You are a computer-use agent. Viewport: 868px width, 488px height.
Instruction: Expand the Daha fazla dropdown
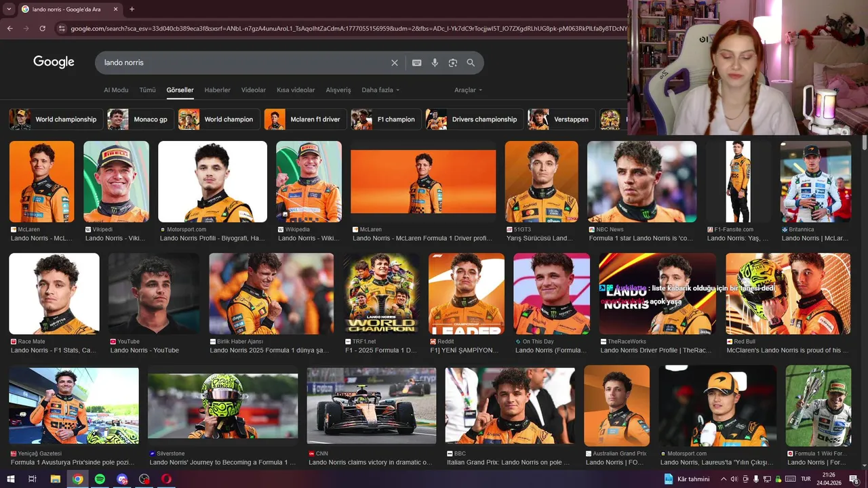coord(380,90)
